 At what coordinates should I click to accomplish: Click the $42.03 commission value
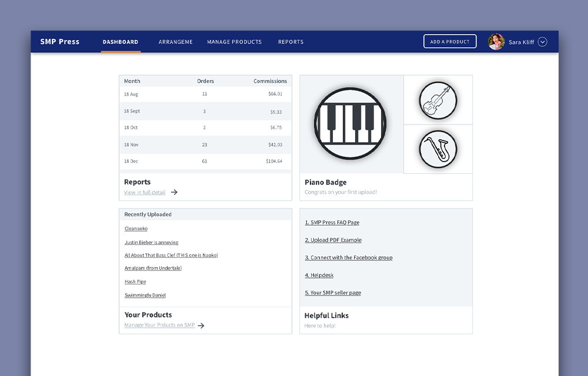[x=275, y=145]
